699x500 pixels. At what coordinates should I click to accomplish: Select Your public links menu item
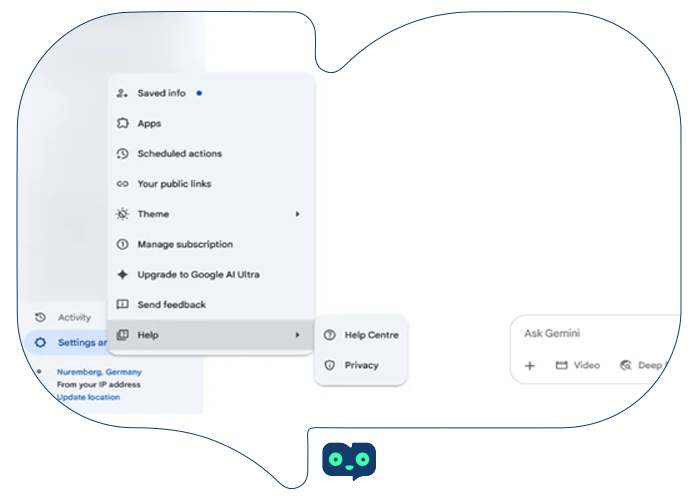pos(174,184)
